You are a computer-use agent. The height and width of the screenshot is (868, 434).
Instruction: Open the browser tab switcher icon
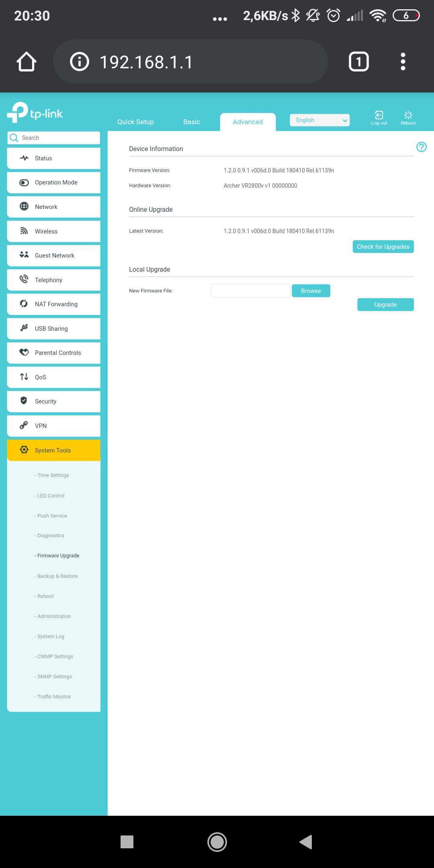tap(358, 62)
